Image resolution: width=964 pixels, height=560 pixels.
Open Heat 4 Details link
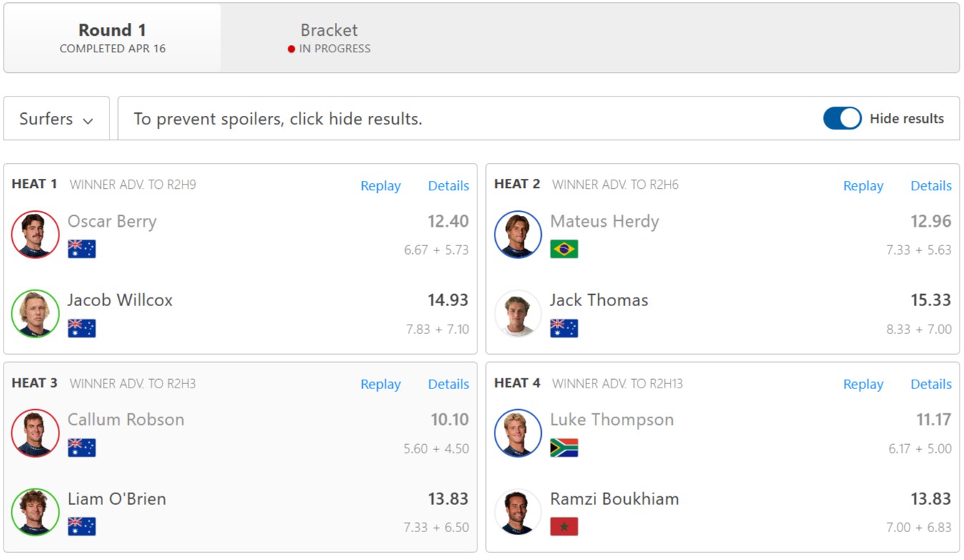point(930,384)
